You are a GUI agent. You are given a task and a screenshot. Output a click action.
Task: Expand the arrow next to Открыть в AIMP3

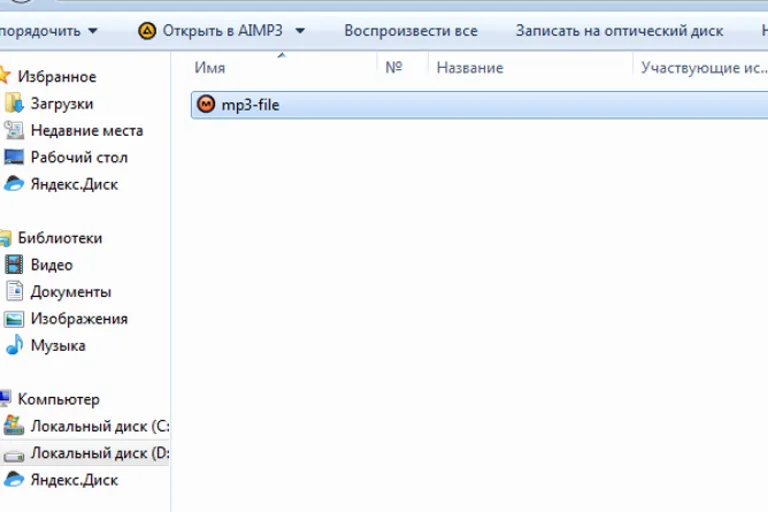(300, 31)
